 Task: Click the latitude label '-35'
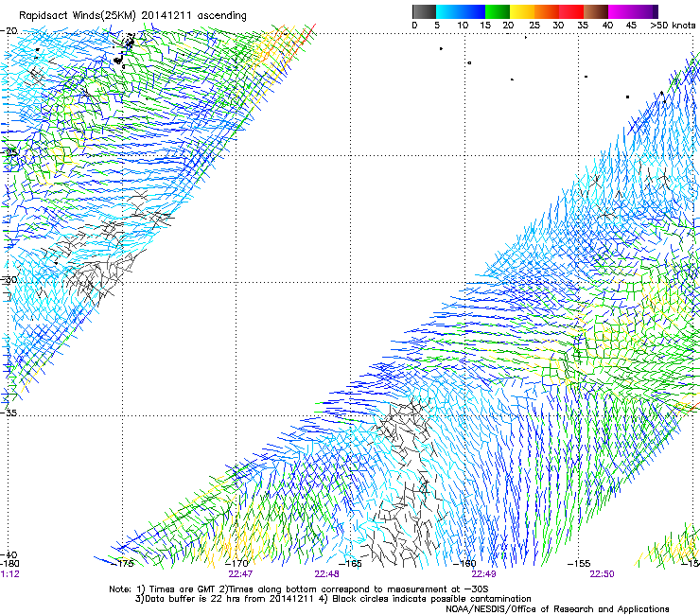click(9, 413)
